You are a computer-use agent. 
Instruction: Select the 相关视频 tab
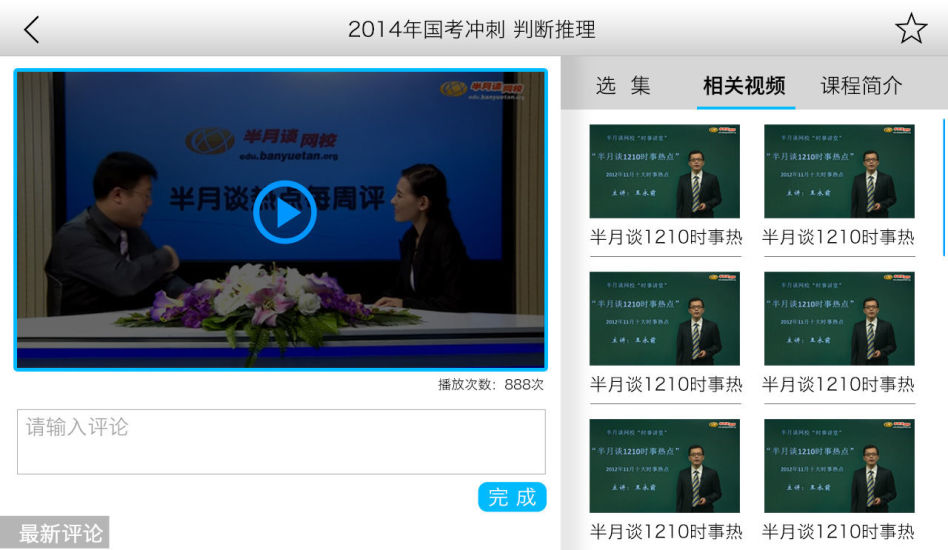744,86
